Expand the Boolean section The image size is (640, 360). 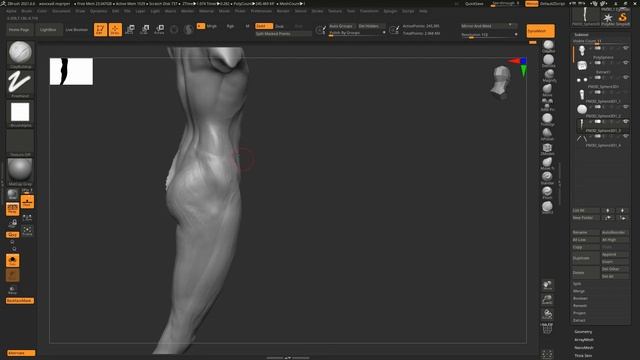click(x=580, y=298)
